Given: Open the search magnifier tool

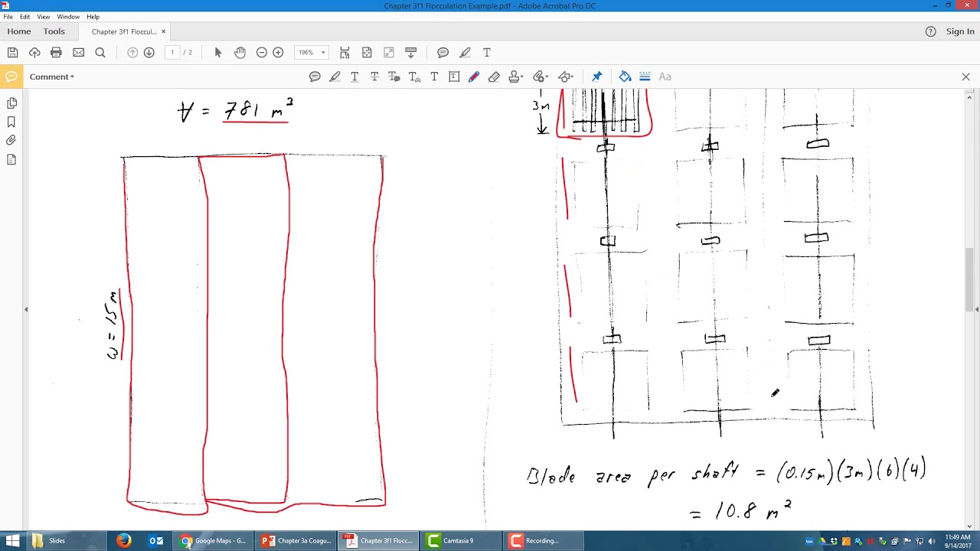Looking at the screenshot, I should (100, 53).
